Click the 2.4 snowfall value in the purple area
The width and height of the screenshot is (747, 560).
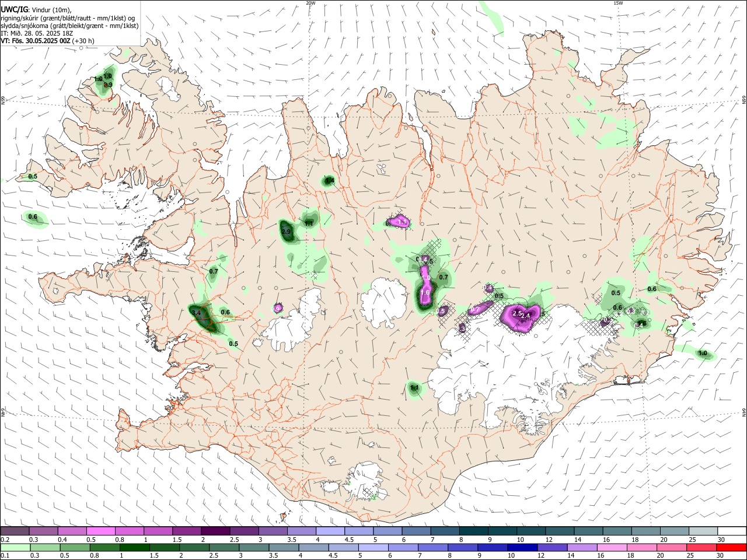[x=526, y=316]
